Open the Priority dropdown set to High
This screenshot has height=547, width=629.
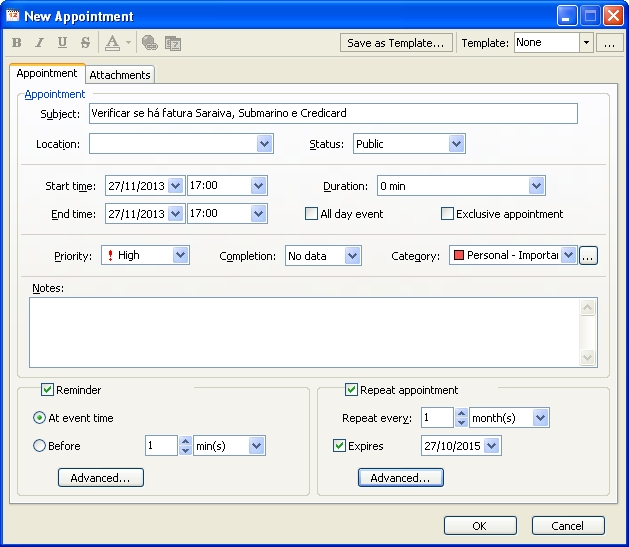[181, 255]
